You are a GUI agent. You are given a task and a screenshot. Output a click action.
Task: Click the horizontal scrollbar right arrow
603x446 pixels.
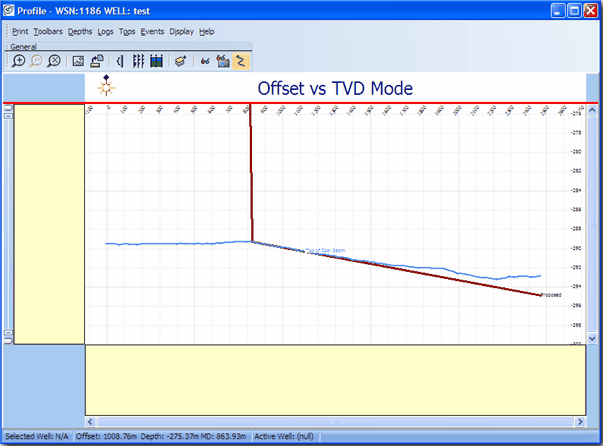click(578, 421)
